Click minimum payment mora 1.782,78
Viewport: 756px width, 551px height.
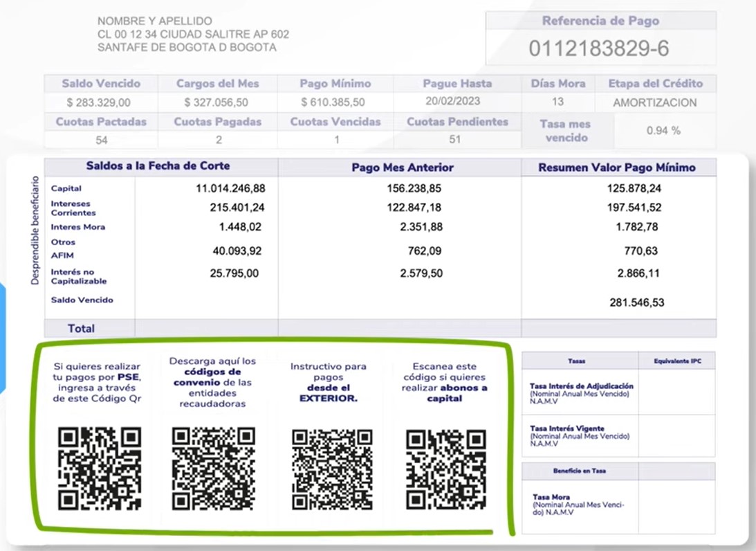[637, 227]
